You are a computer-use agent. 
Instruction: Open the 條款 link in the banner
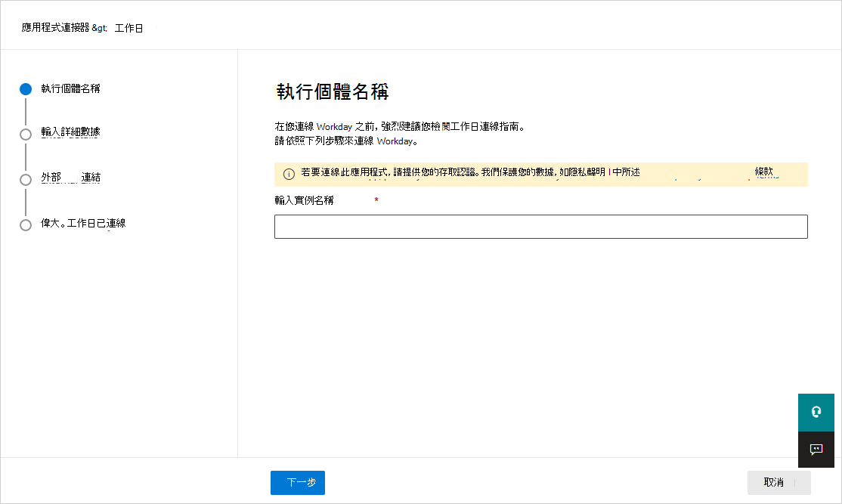(x=764, y=172)
